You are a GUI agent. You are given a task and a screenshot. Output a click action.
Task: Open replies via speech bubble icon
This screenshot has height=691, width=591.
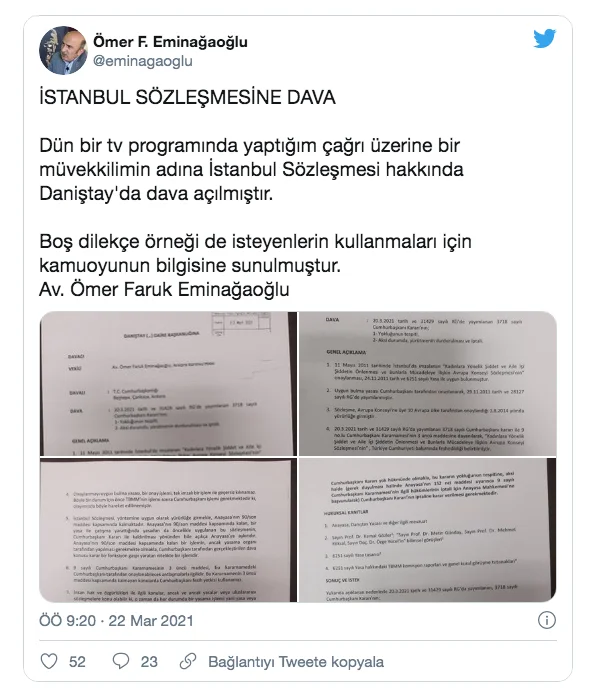coord(121,661)
